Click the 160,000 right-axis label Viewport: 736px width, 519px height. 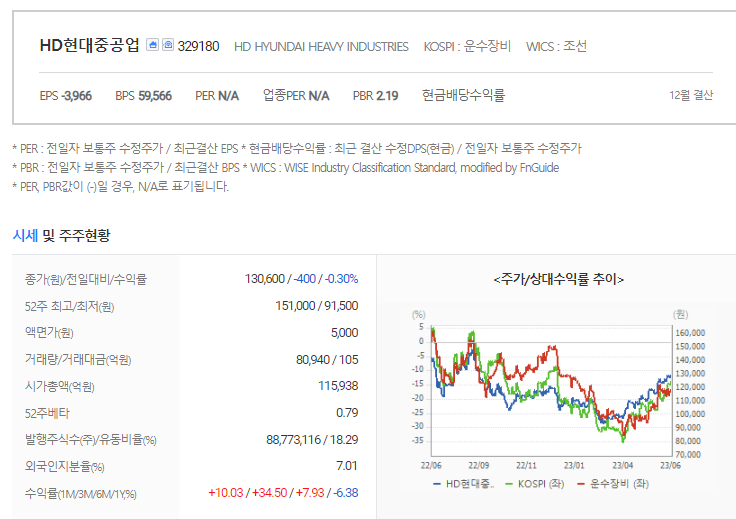(690, 333)
